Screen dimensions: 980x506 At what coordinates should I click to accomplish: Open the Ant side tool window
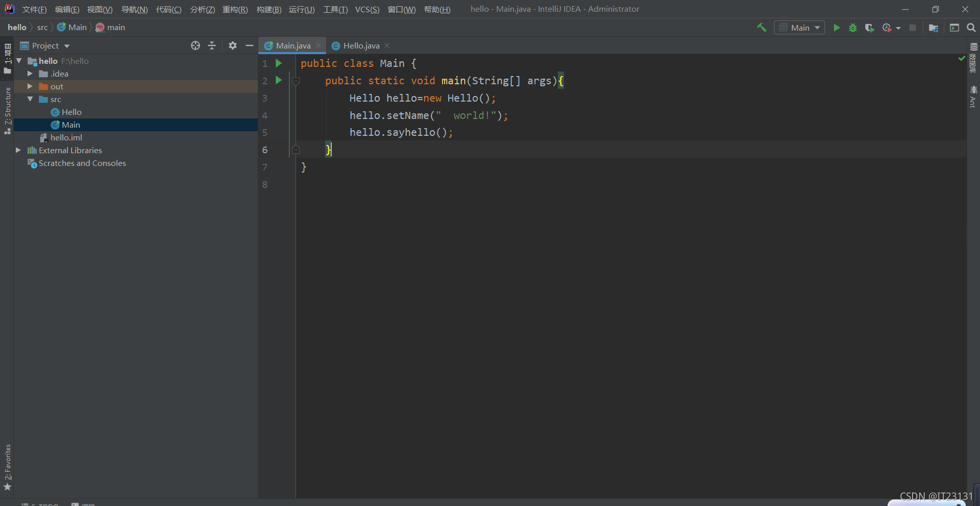[x=973, y=97]
